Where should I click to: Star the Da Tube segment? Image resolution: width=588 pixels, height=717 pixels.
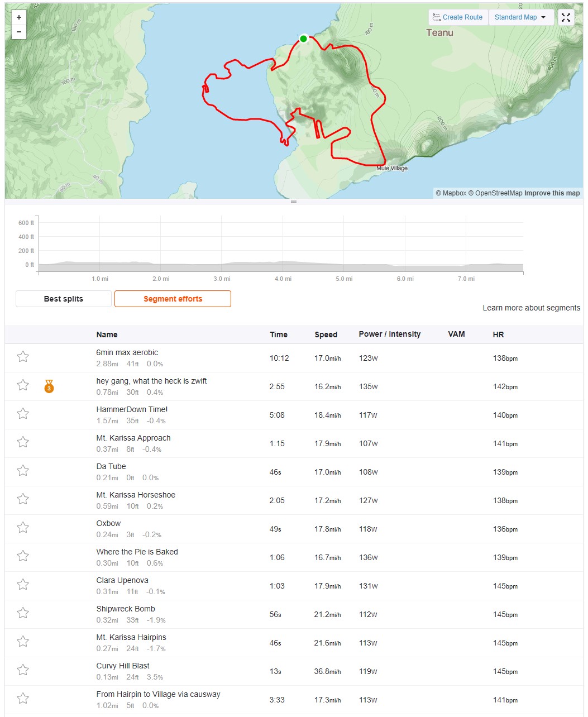pyautogui.click(x=23, y=471)
